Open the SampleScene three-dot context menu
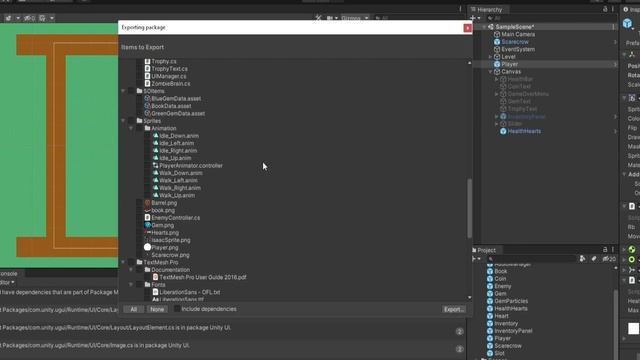The width and height of the screenshot is (640, 360). [x=613, y=27]
